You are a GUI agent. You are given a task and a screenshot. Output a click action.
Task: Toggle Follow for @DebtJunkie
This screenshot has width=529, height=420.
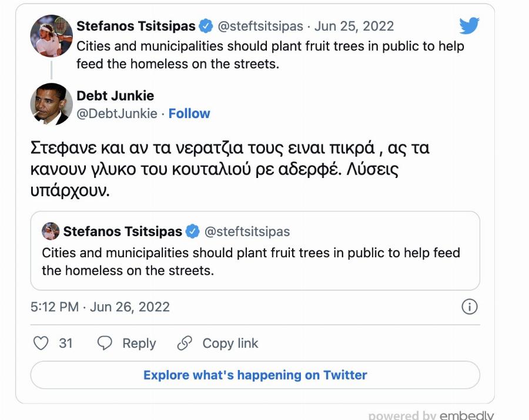pos(189,113)
